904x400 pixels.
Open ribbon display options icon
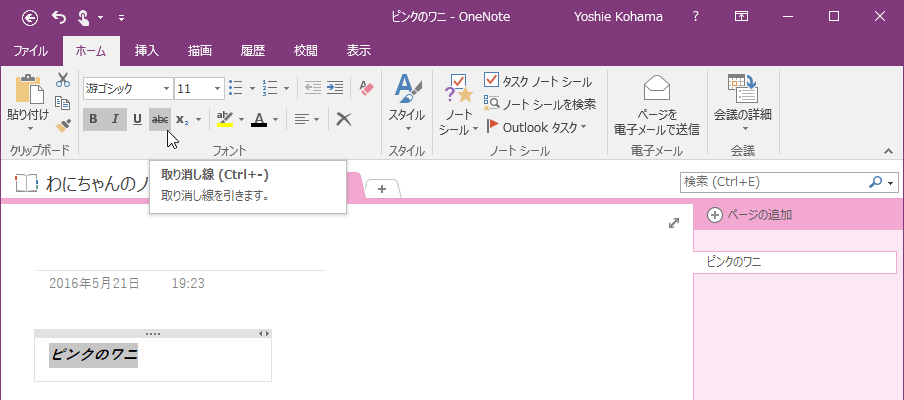point(741,17)
